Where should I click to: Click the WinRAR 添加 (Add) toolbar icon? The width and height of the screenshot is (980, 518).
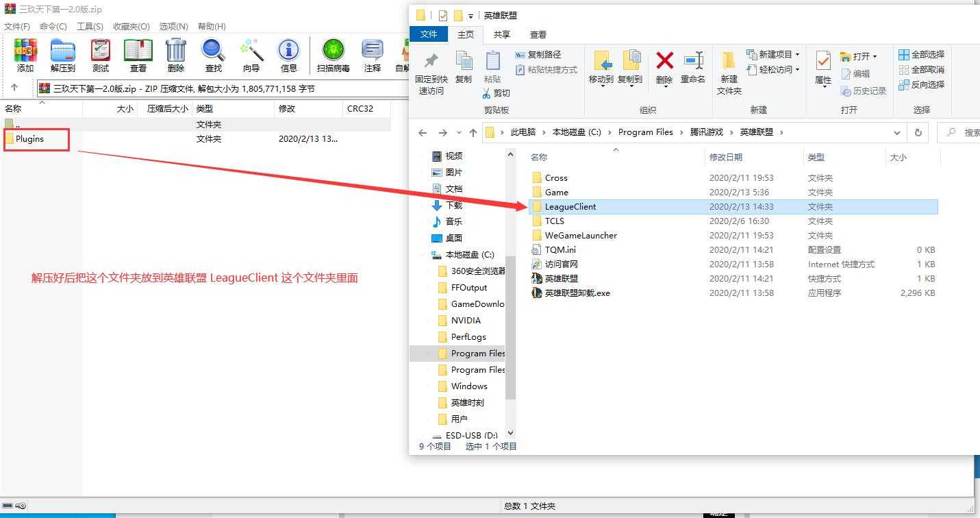(25, 56)
